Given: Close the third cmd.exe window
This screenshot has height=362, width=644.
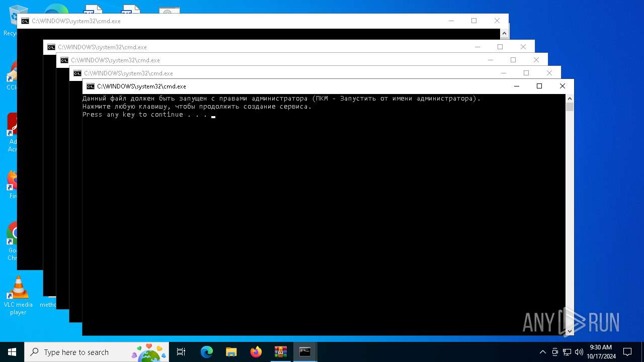Looking at the screenshot, I should click(x=536, y=60).
